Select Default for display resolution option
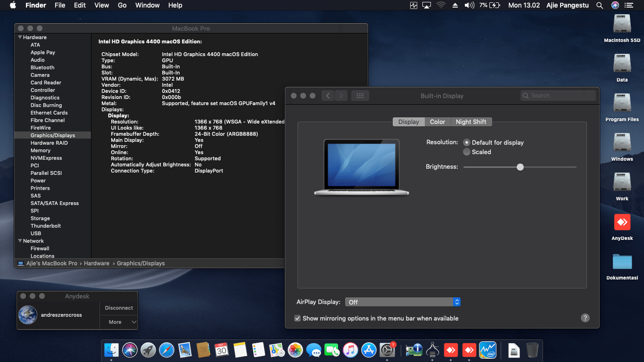 [x=467, y=142]
